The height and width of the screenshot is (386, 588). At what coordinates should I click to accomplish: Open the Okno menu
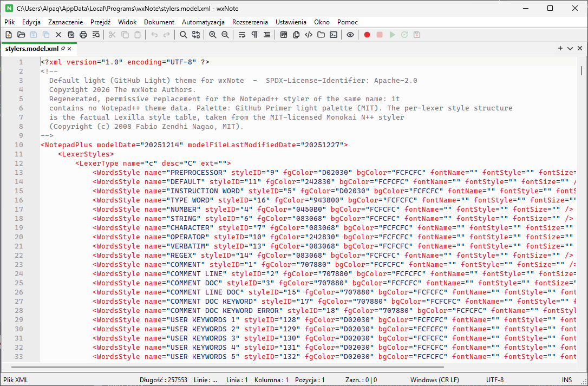point(322,22)
